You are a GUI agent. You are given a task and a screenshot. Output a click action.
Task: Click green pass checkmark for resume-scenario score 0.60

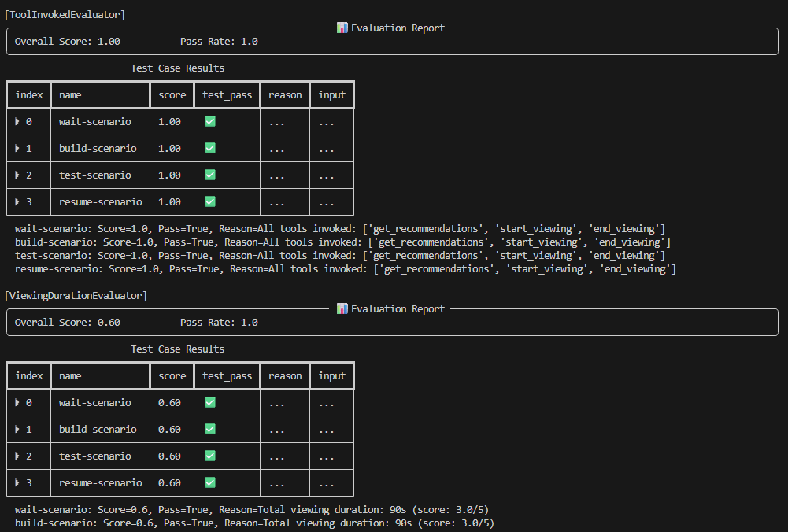point(210,482)
